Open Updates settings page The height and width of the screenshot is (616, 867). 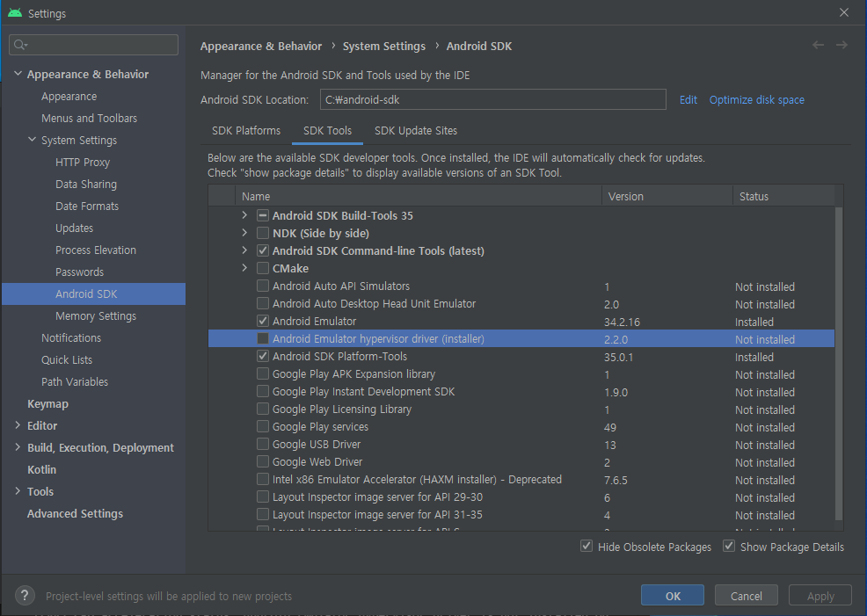tap(74, 228)
